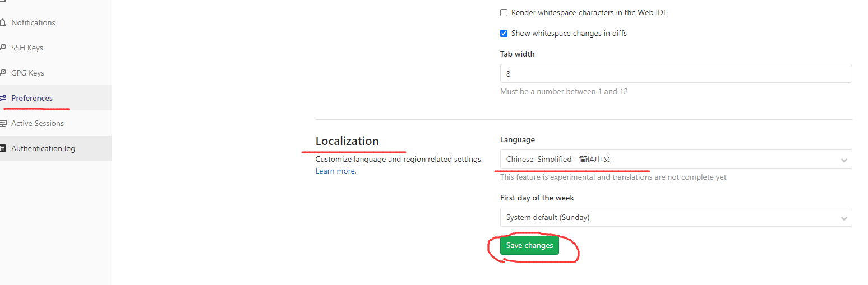Click the Active Sessions monitor icon

(x=2, y=123)
